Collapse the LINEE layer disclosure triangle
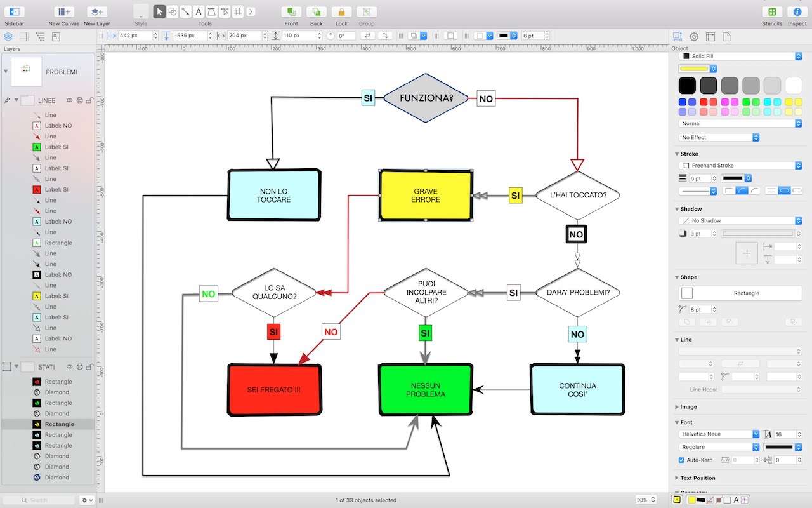812x508 pixels. point(16,100)
